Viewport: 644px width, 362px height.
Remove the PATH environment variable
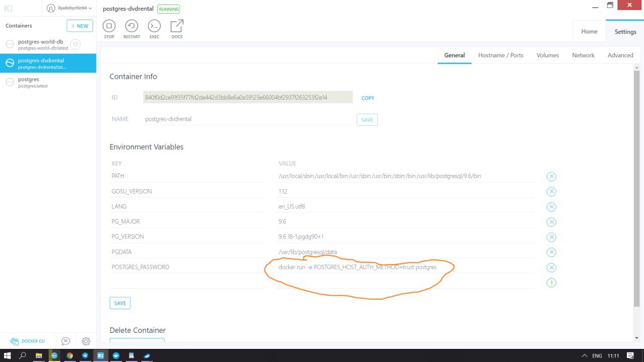(x=551, y=176)
